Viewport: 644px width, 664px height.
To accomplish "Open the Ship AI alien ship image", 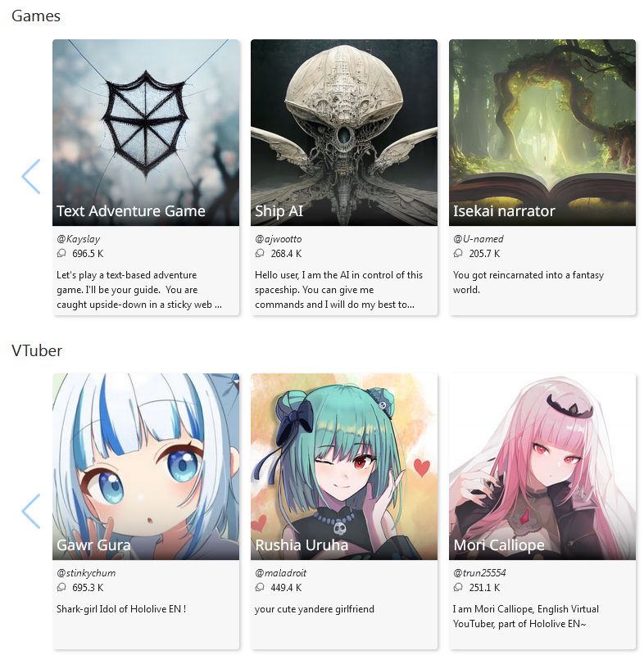I will (x=344, y=133).
